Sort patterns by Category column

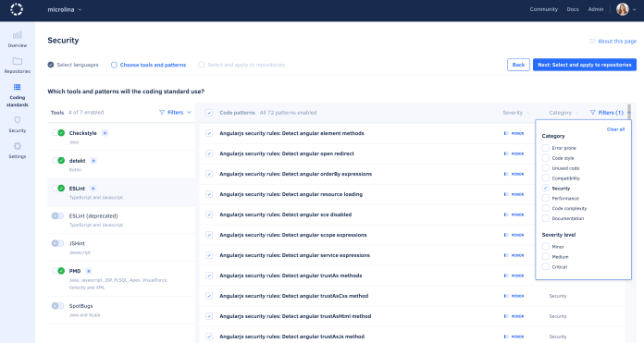pos(563,113)
